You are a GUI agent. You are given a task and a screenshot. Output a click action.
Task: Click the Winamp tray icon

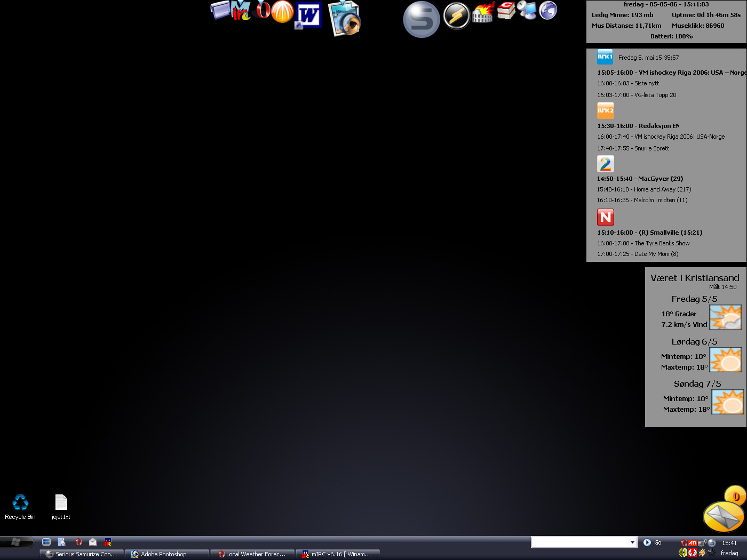coord(702,553)
